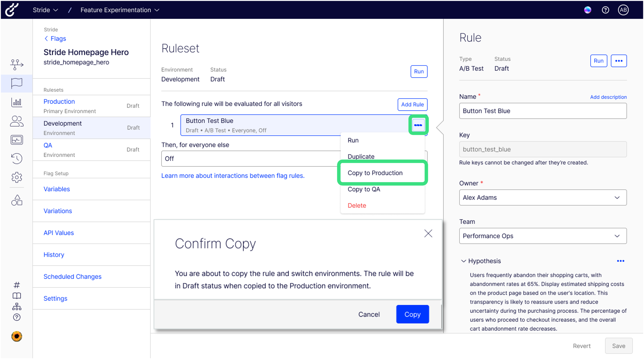Open the Team dropdown showing Performance Ops
The width and height of the screenshot is (644, 359).
point(542,235)
